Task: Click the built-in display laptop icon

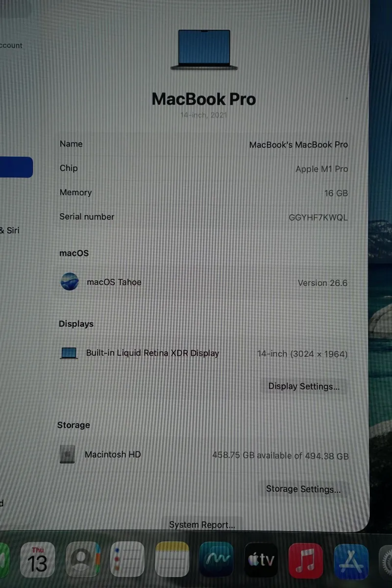Action: point(69,353)
